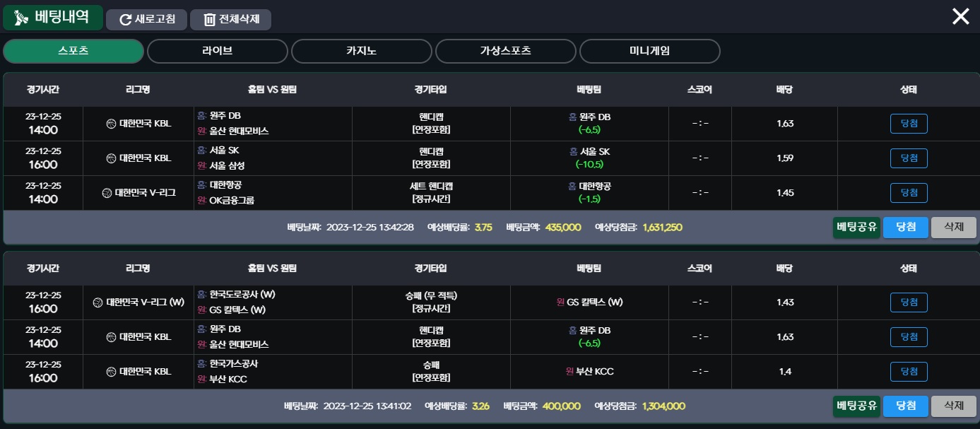Viewport: 980px width, 429px height.
Task: Click the 전체삭제 trash button
Action: tap(230, 19)
